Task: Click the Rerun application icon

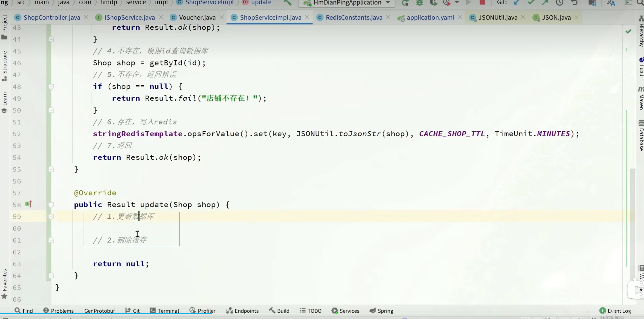Action: coord(405,3)
